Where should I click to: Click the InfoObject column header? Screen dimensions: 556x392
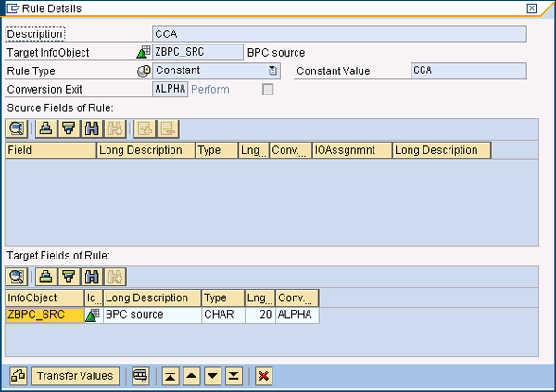click(x=44, y=298)
